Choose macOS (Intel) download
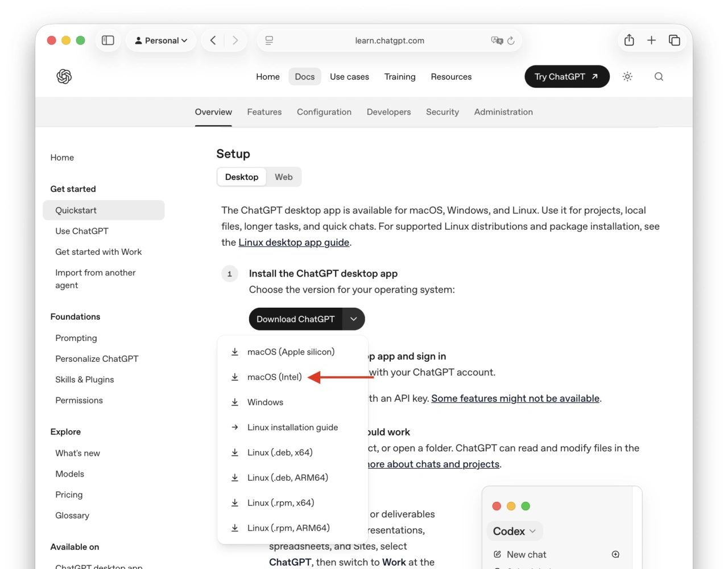This screenshot has height=569, width=728. point(293,377)
